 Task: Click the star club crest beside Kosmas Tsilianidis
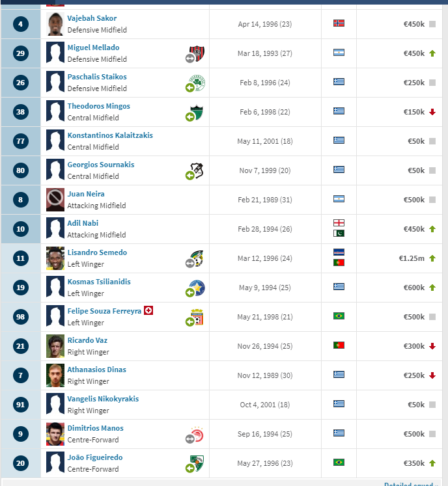(197, 288)
